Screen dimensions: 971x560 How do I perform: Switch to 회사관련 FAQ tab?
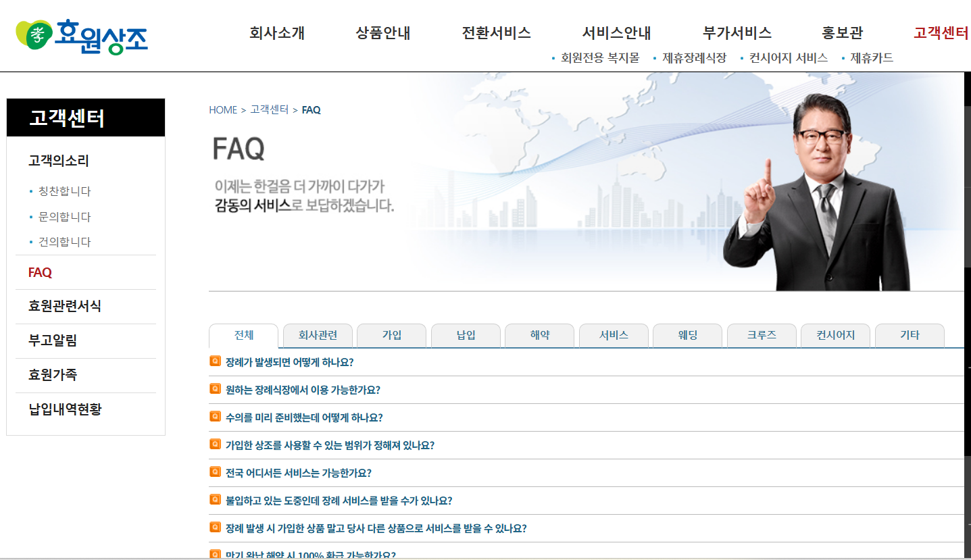tap(318, 336)
